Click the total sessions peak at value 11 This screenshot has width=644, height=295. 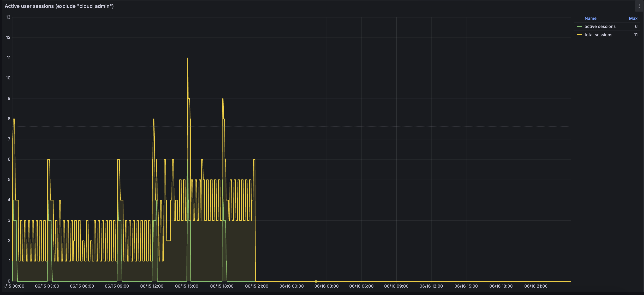coord(187,58)
